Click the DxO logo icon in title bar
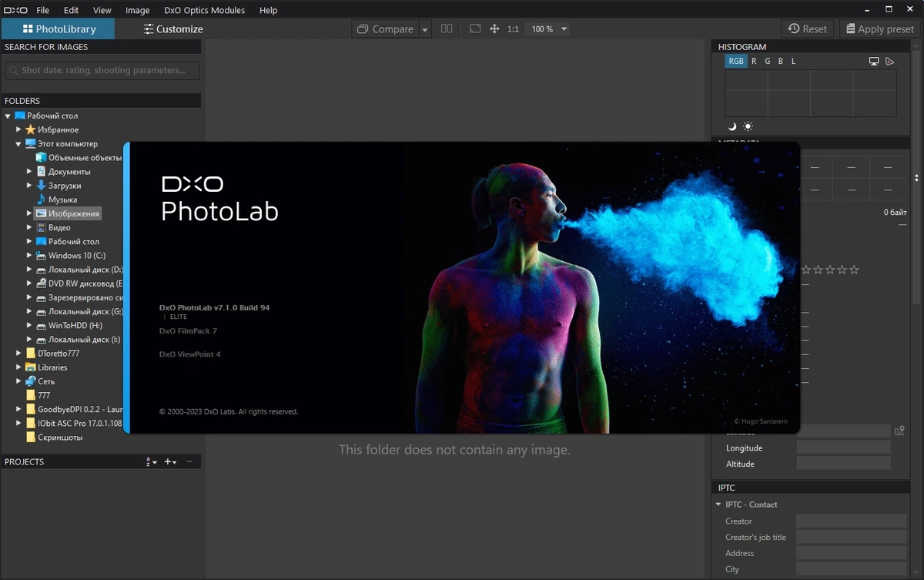The width and height of the screenshot is (924, 580). (x=15, y=10)
